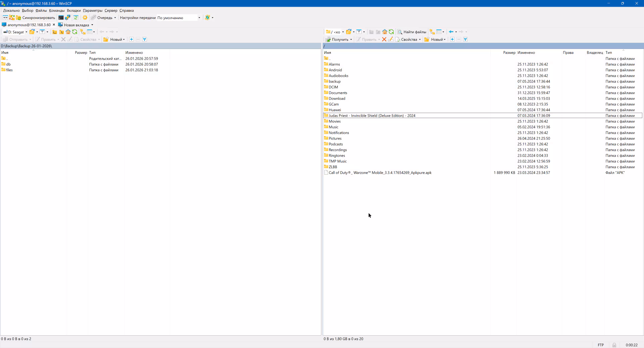Screen dimensions: 644x348
Task: Click the globe refresh icon in top toolbar
Action: click(207, 17)
